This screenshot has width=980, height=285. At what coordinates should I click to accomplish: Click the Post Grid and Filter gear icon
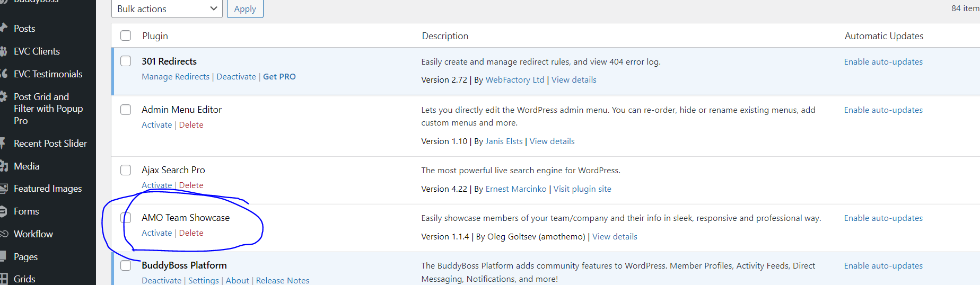point(3,97)
